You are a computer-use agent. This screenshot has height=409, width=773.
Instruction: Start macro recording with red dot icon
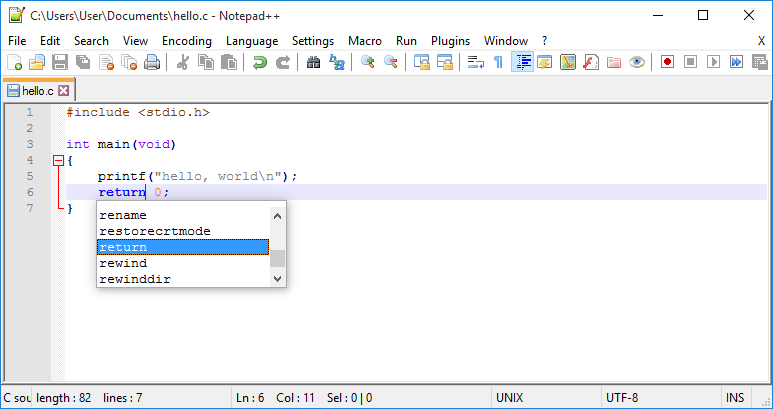(x=668, y=62)
